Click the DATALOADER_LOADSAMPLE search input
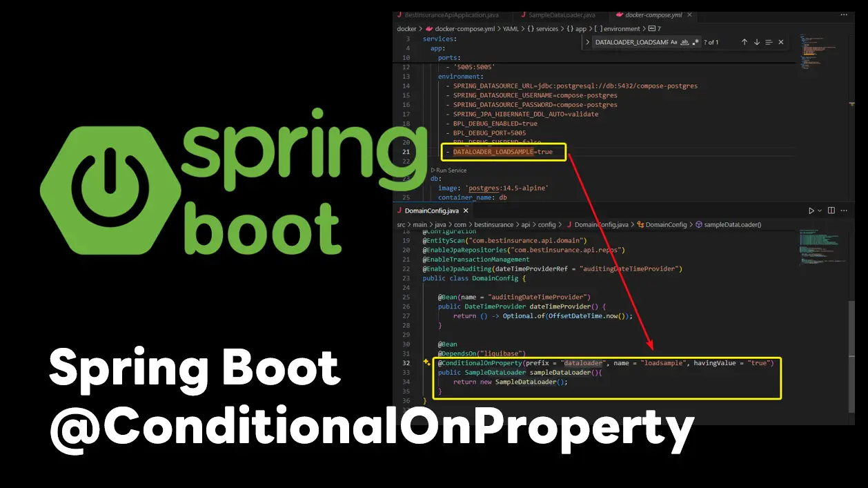The width and height of the screenshot is (868, 488). point(631,42)
